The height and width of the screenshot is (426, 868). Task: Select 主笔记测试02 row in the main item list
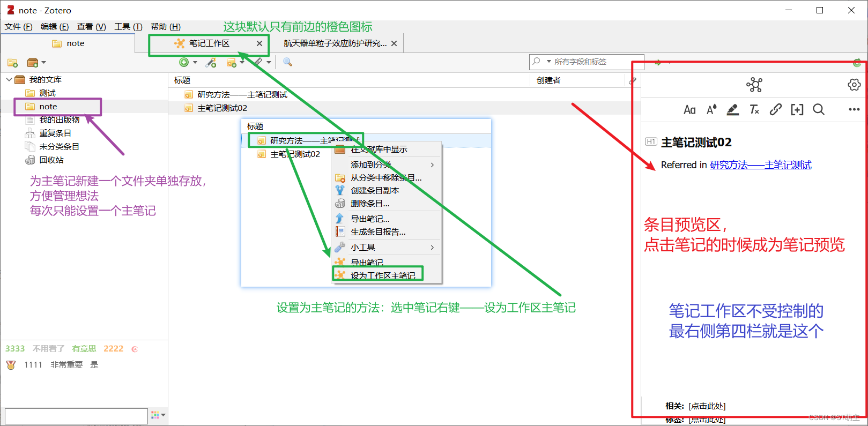click(404, 108)
